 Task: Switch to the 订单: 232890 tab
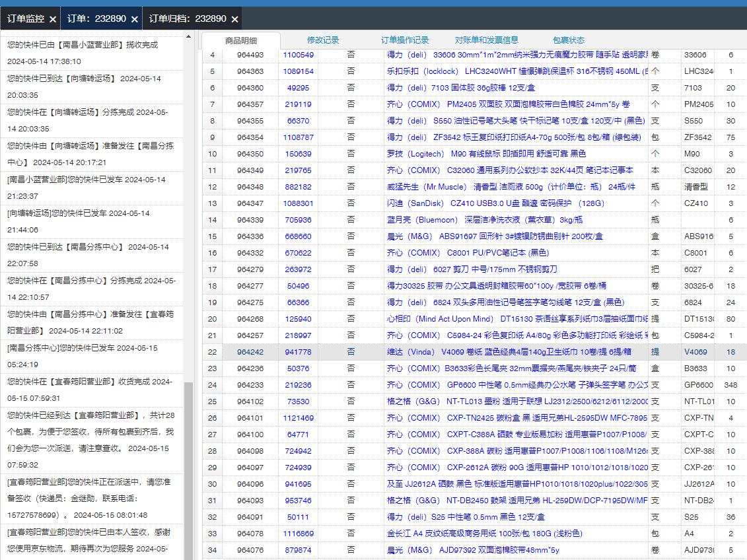pyautogui.click(x=96, y=18)
